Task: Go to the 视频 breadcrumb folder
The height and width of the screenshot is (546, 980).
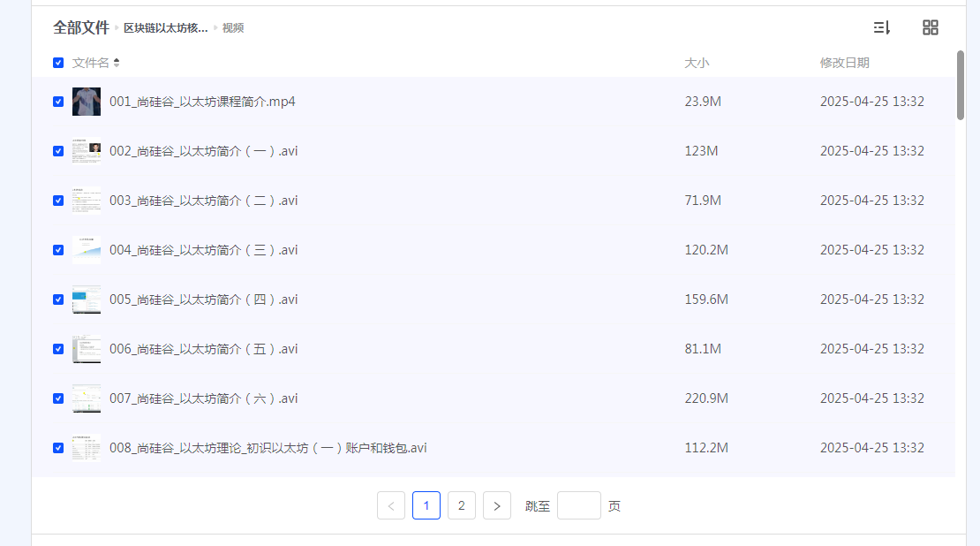Action: click(235, 27)
